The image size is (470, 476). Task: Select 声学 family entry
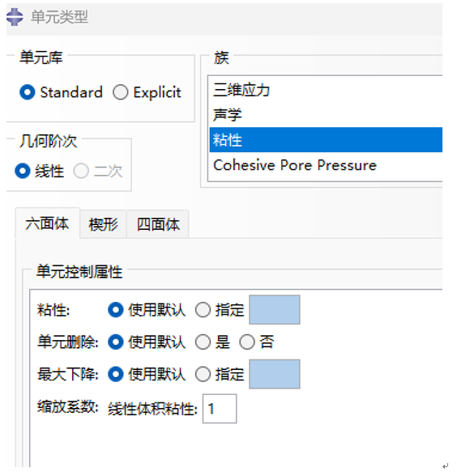326,115
